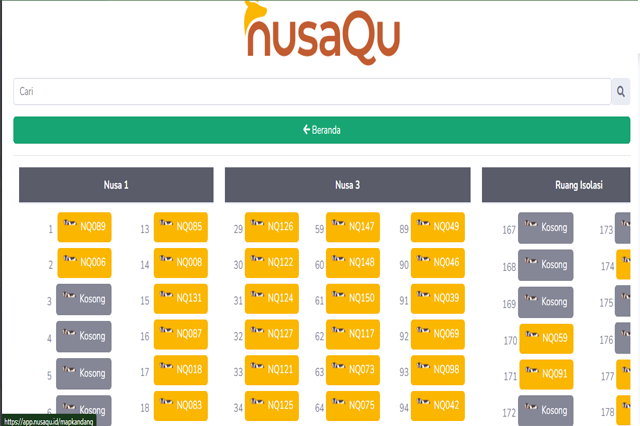Focus the Cari search field

pos(312,91)
